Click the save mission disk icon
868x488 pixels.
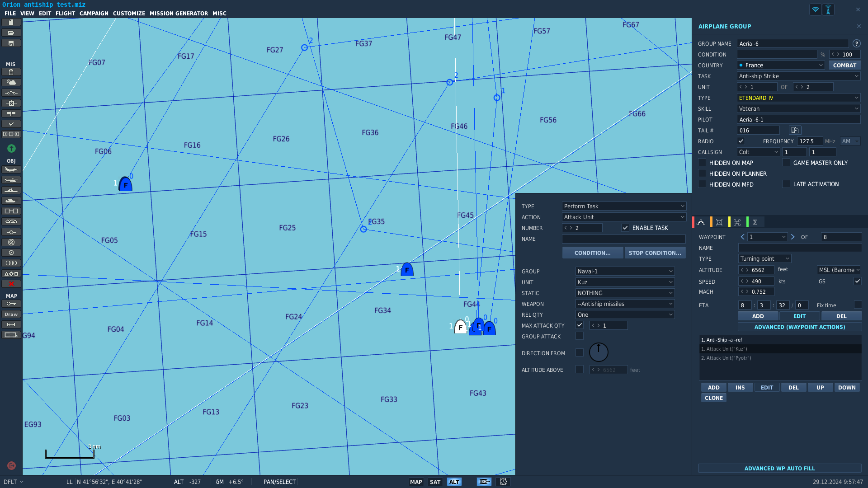[x=11, y=43]
